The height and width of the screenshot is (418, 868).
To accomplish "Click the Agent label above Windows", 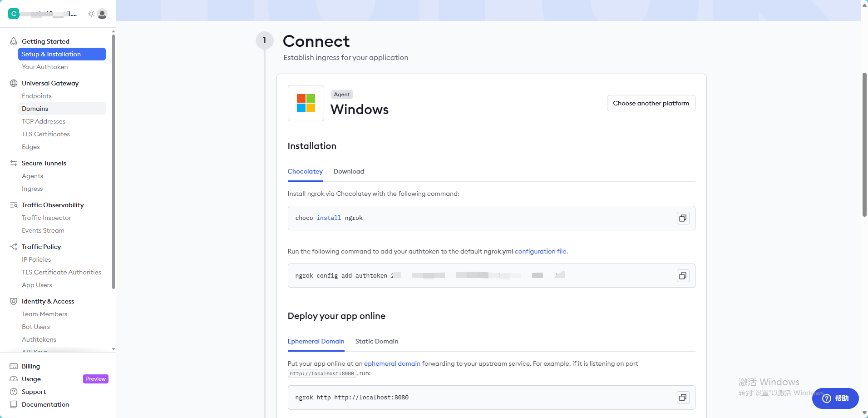I will pos(342,95).
